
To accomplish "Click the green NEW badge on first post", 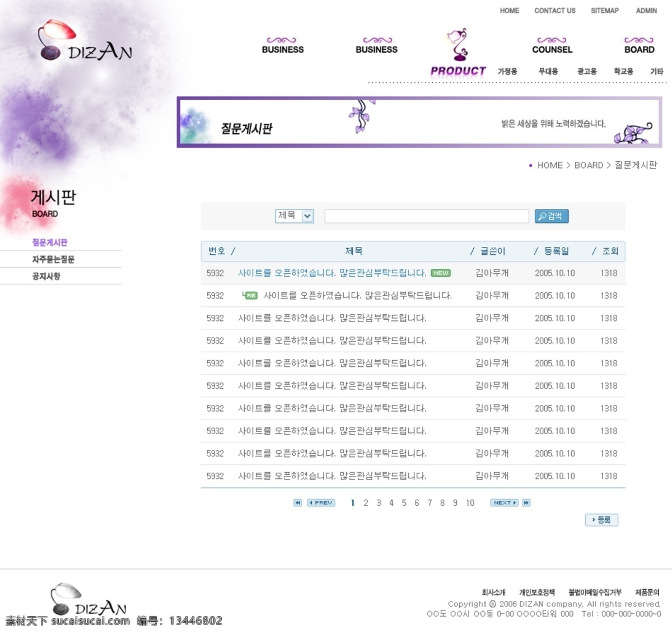I will (441, 273).
